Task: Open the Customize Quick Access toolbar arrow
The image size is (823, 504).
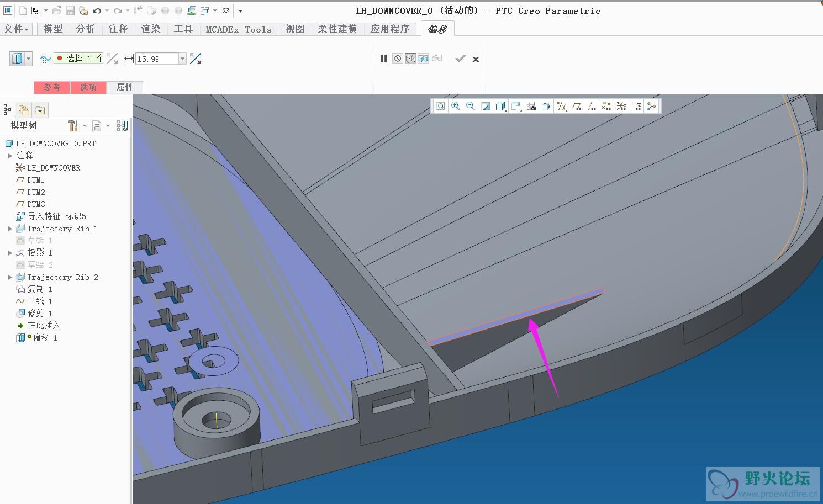Action: click(240, 10)
